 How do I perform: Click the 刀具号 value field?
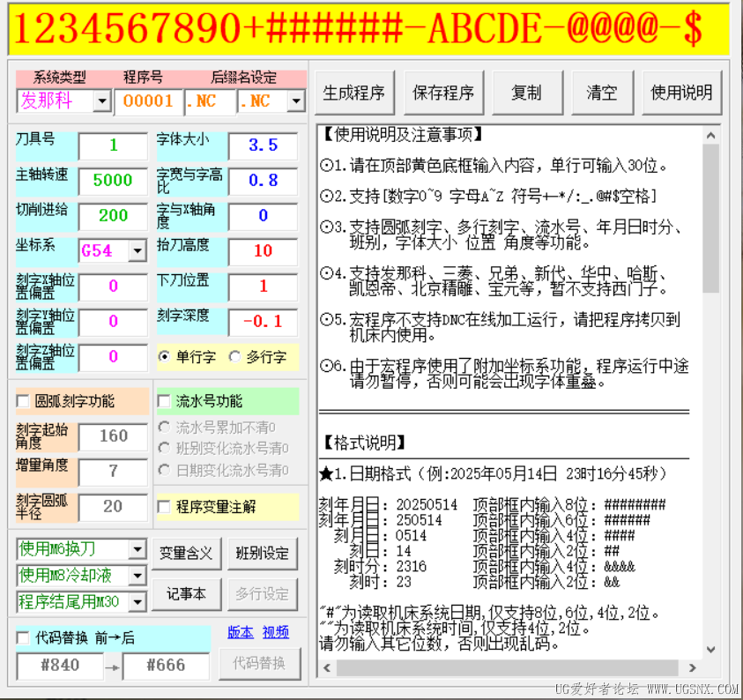click(x=113, y=145)
